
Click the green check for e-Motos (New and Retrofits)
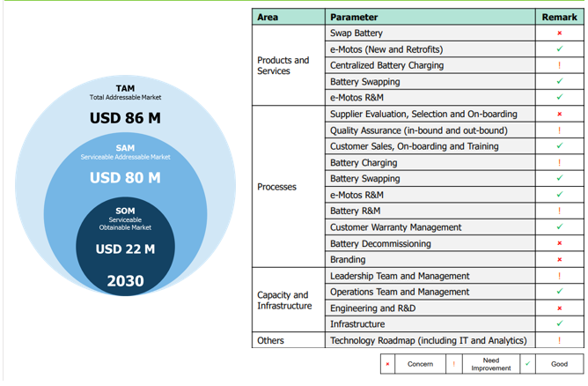(x=560, y=48)
